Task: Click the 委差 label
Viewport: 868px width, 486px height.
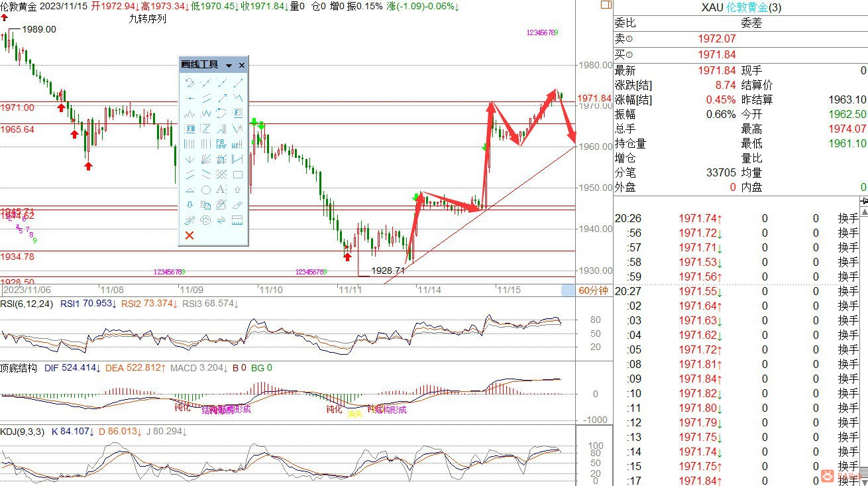Action: (x=751, y=23)
